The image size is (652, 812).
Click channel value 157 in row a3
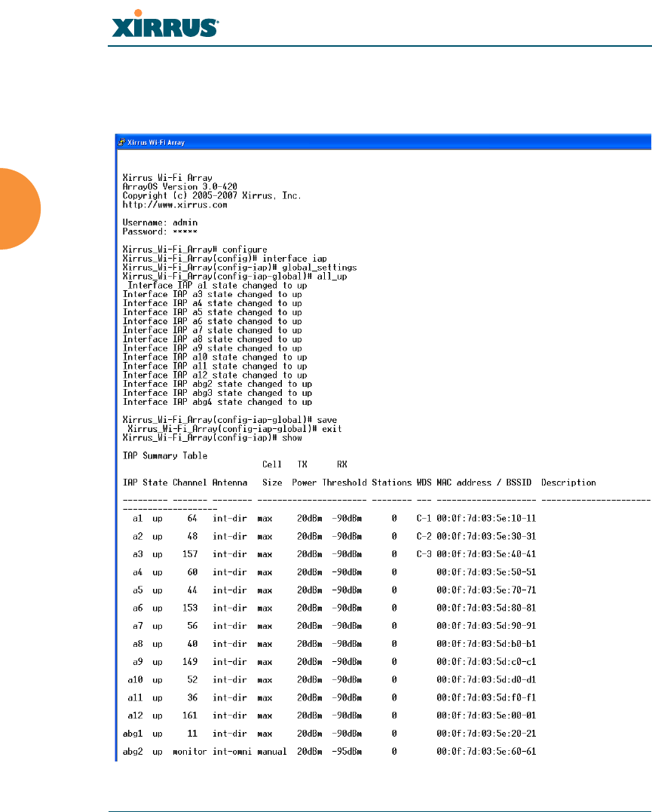pyautogui.click(x=190, y=554)
